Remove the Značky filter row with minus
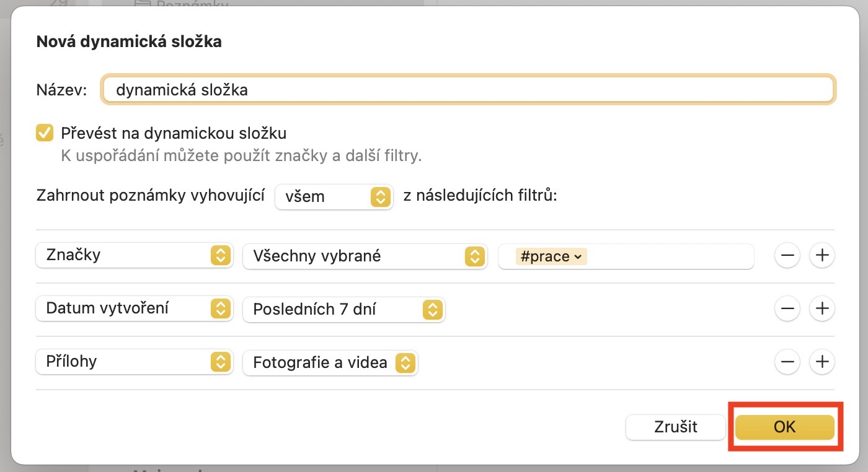The width and height of the screenshot is (868, 472). click(787, 256)
